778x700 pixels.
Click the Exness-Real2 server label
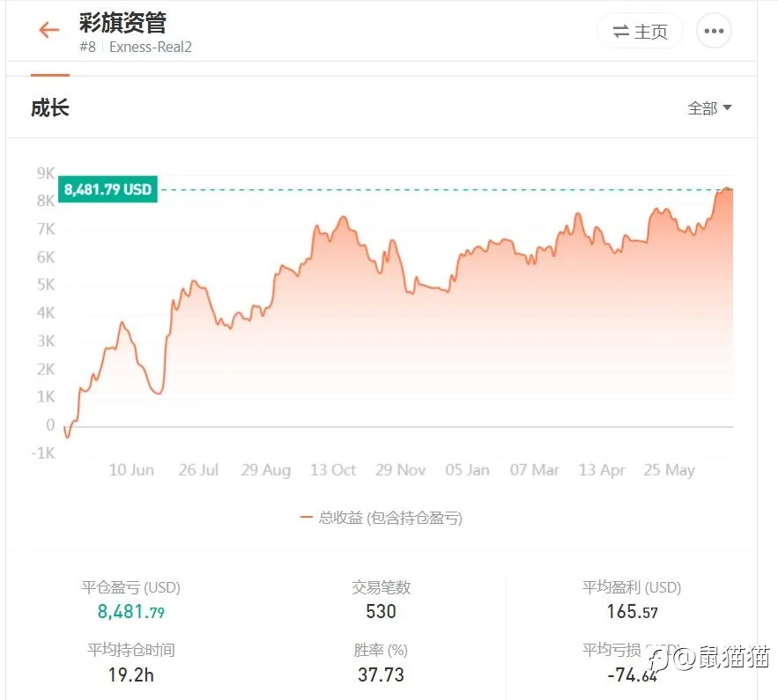151,47
